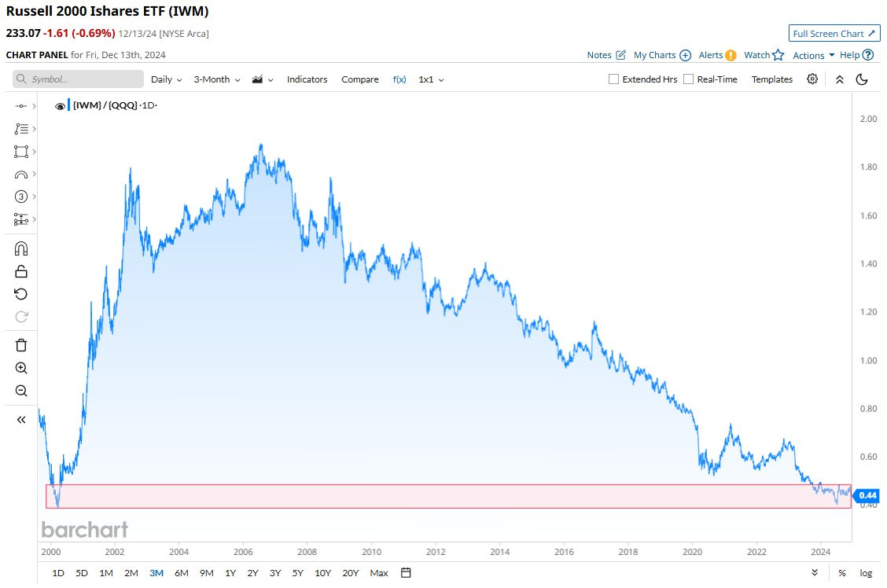Select the 9M time range
887x588 pixels.
(x=207, y=573)
